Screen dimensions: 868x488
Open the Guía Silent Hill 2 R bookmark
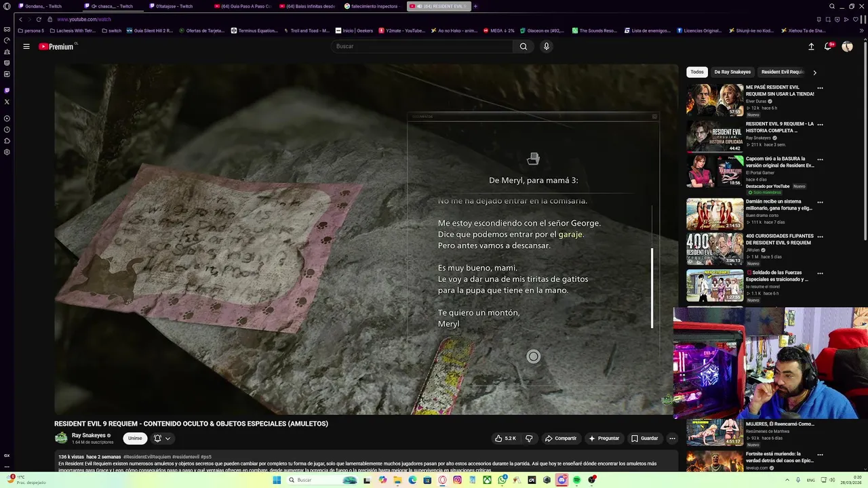tap(150, 30)
